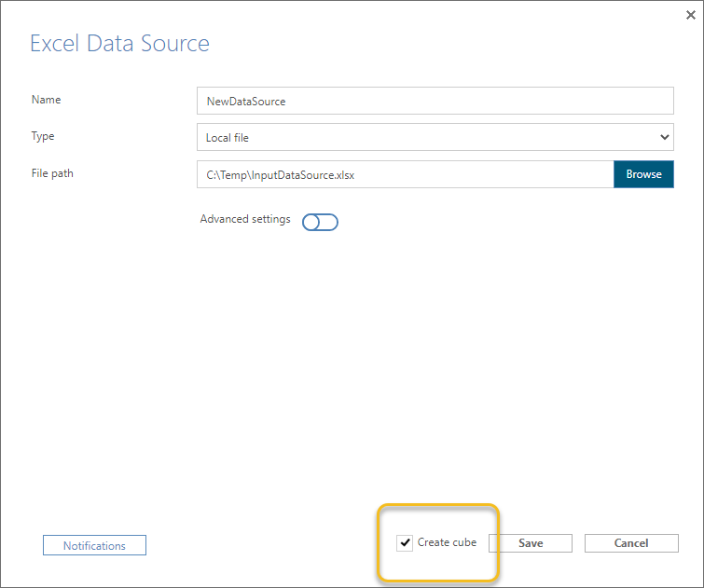Viewport: 704px width, 588px height.
Task: Open the Notifications button
Action: click(x=94, y=545)
